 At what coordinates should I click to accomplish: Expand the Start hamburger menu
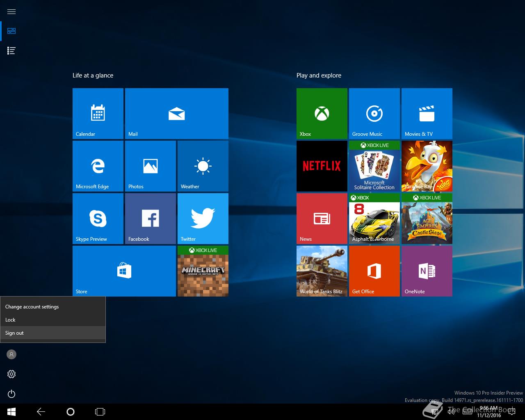(x=11, y=11)
